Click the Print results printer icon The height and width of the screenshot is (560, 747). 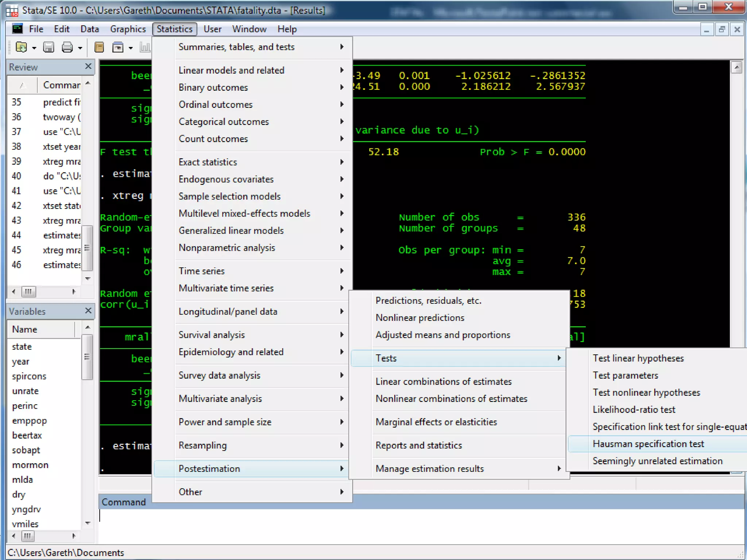[67, 47]
